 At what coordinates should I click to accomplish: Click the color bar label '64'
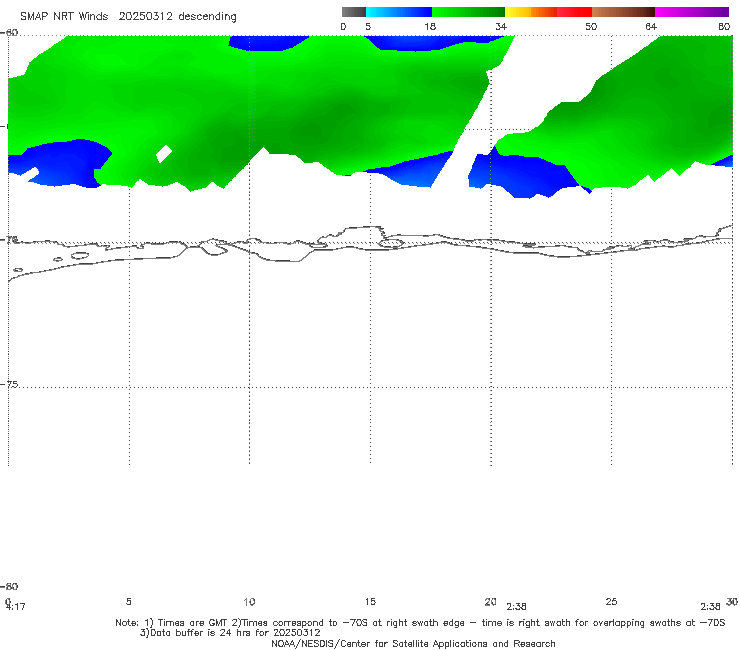click(651, 27)
